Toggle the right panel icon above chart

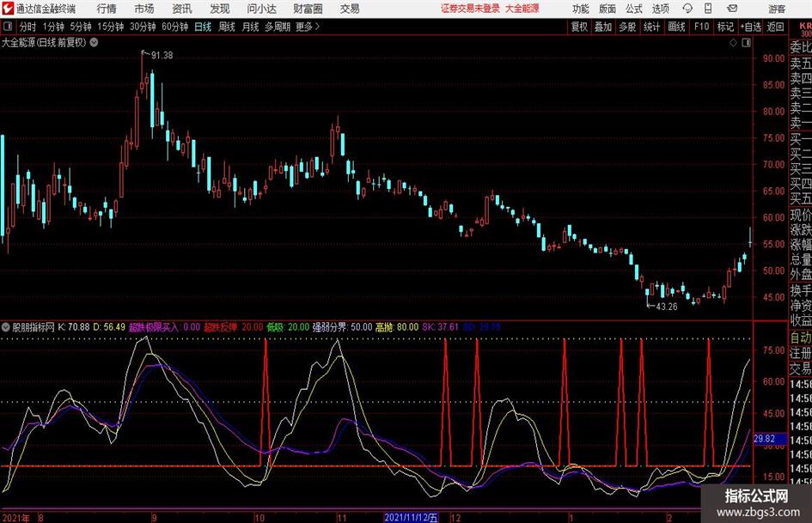point(746,43)
